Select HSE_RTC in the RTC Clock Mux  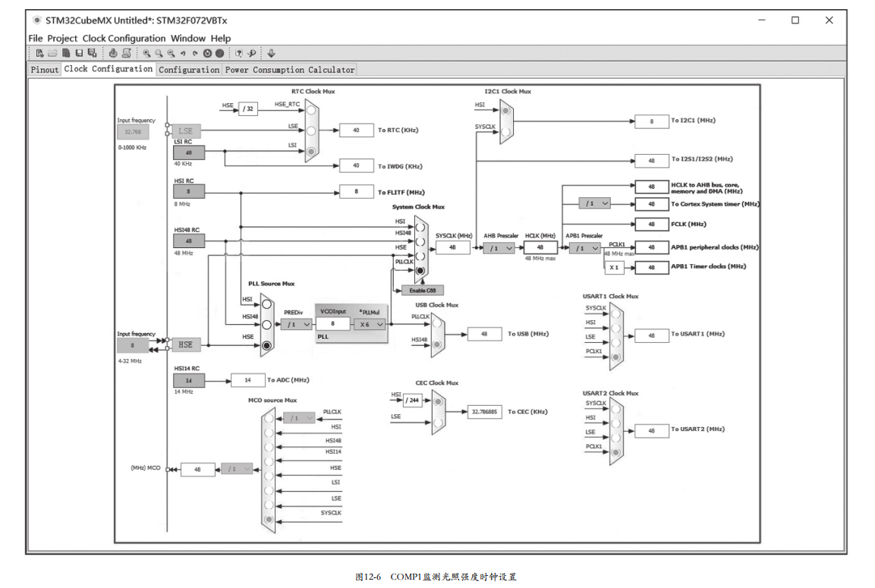tap(311, 111)
